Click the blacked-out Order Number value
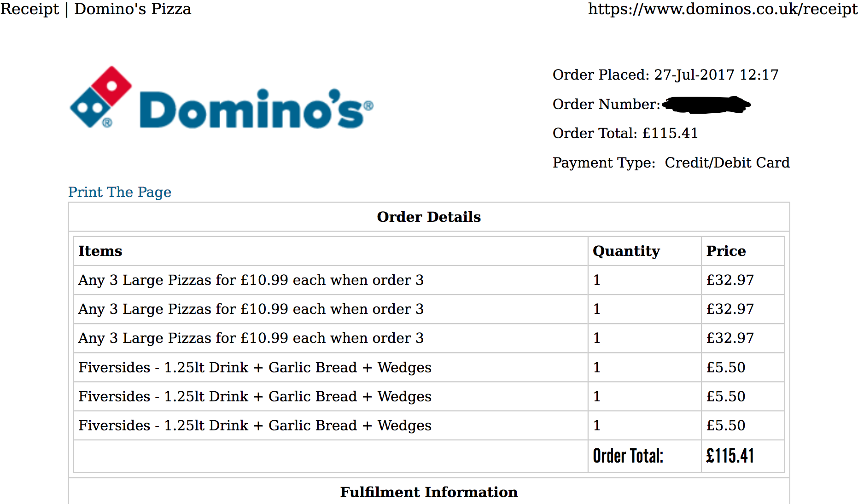Screen dimensions: 858x504 click(x=706, y=105)
